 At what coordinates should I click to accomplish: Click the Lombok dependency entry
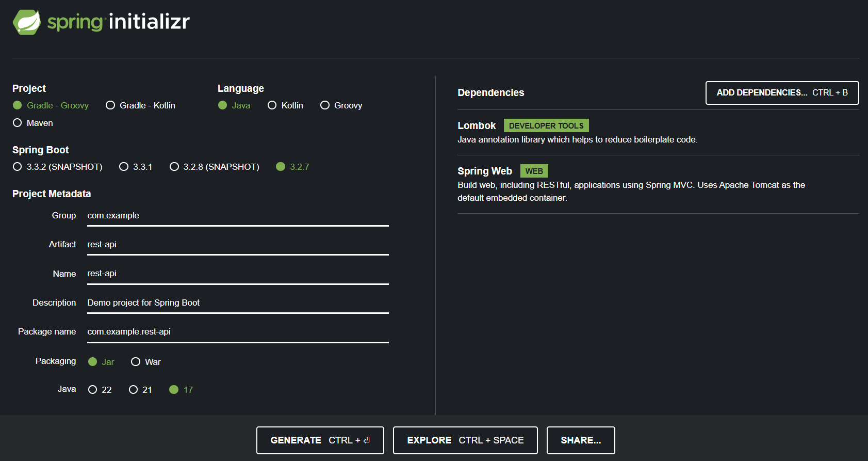(x=658, y=132)
